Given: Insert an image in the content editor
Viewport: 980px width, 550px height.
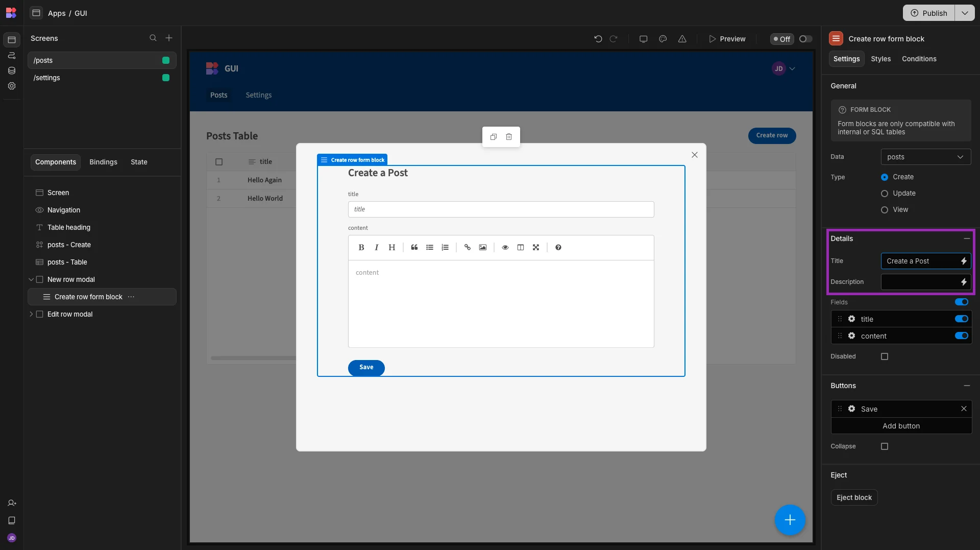Looking at the screenshot, I should coord(483,248).
